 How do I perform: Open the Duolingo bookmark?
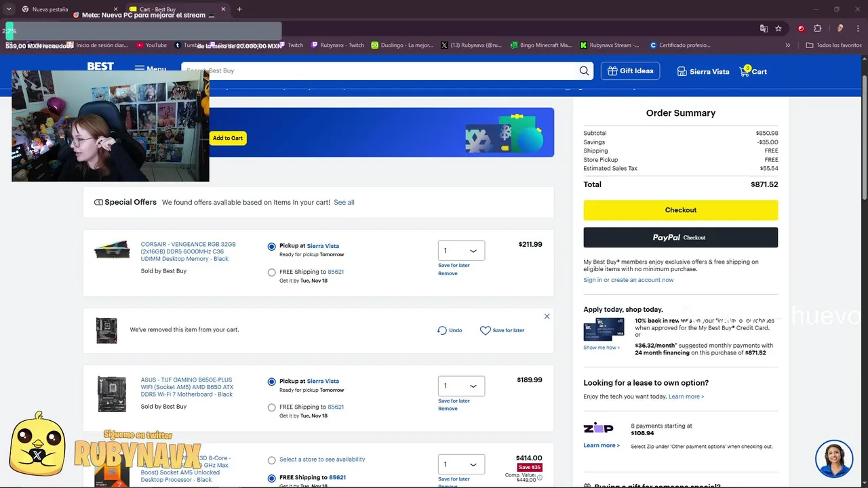[401, 45]
